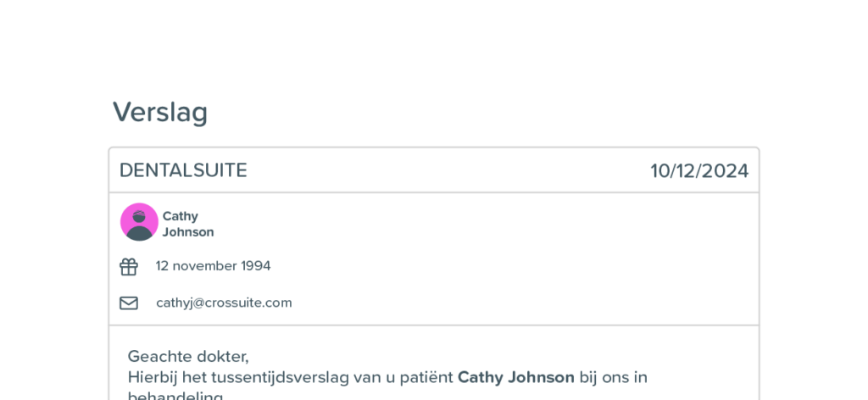
Task: Click bold Cathy Johnson in report body
Action: (516, 377)
